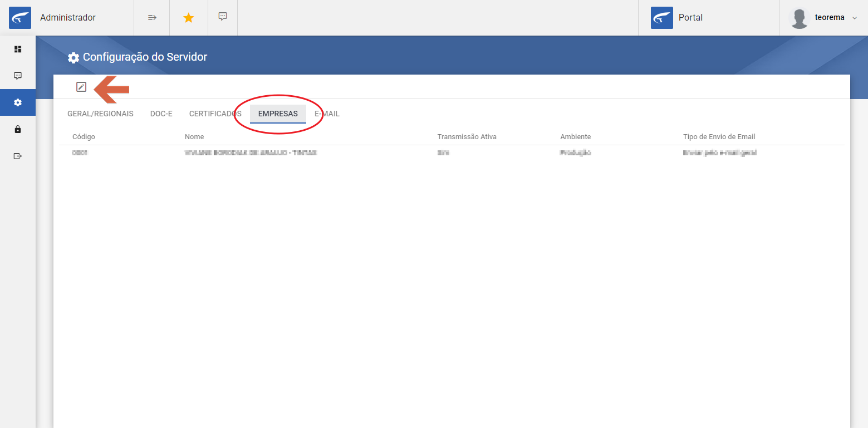Select the settings gear in sidebar
Screen dimensions: 868x428
(x=18, y=102)
